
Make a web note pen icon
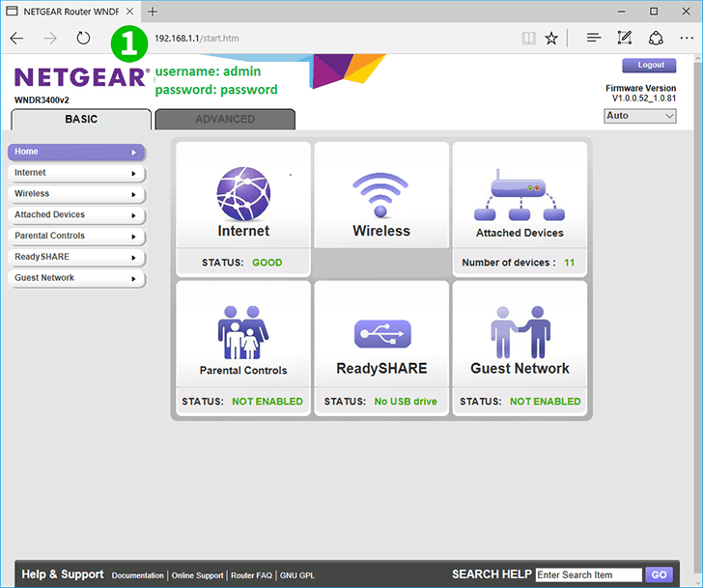click(x=624, y=38)
